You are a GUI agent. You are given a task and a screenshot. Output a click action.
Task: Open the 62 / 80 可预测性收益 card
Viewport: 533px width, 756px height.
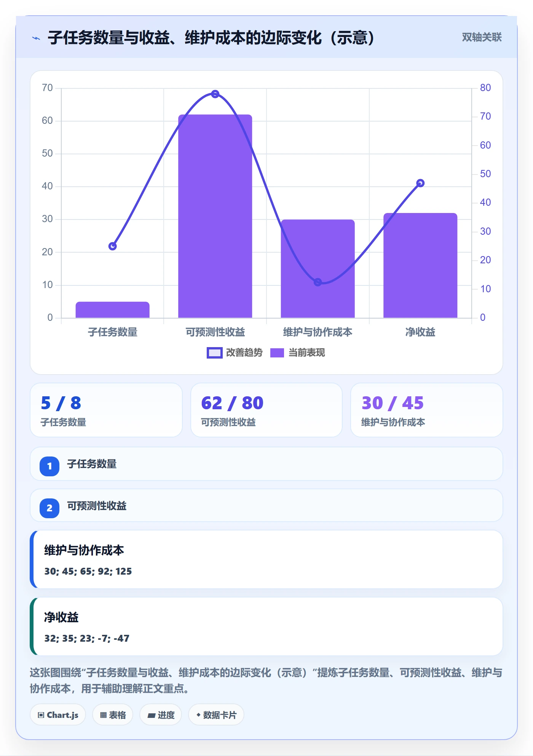[266, 410]
